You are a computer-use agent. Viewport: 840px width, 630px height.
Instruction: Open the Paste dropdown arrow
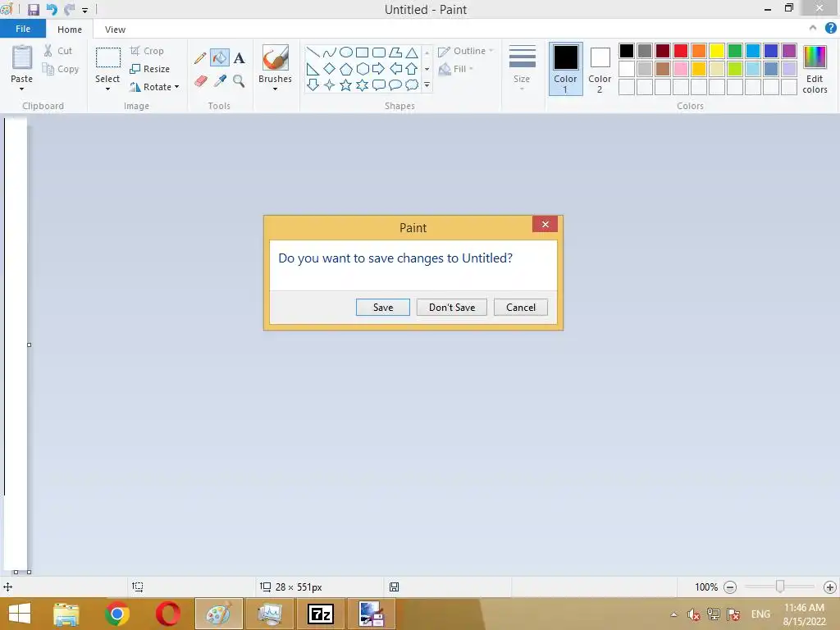[21, 89]
